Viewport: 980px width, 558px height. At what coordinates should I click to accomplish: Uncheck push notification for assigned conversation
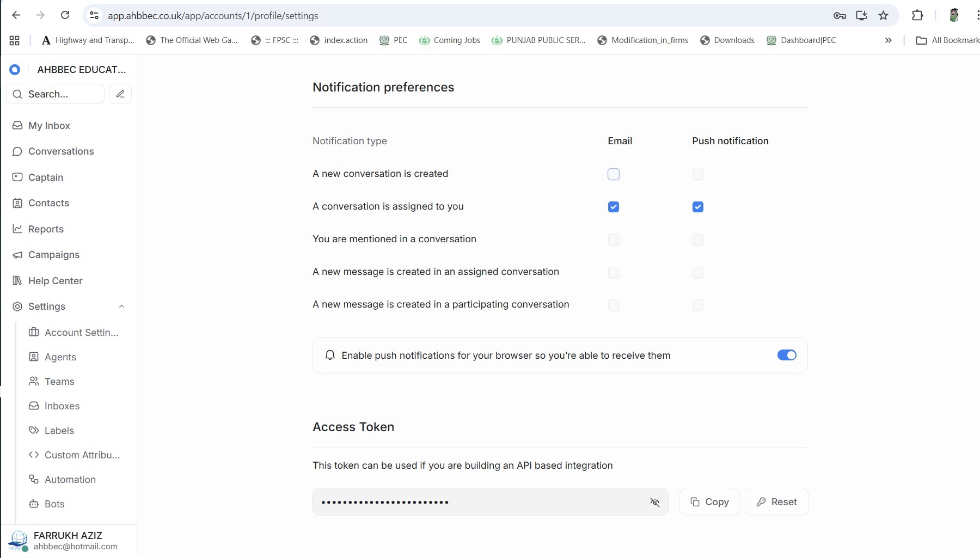(698, 207)
